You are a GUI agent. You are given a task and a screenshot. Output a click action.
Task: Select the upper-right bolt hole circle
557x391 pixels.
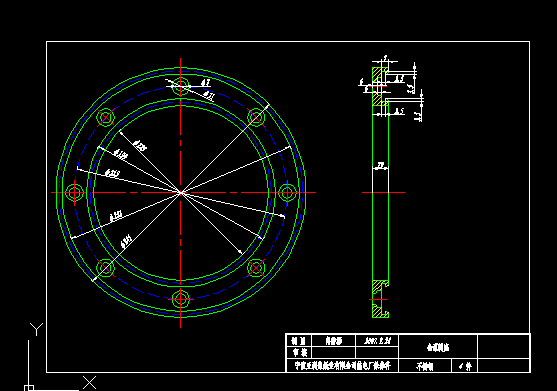[x=256, y=118]
